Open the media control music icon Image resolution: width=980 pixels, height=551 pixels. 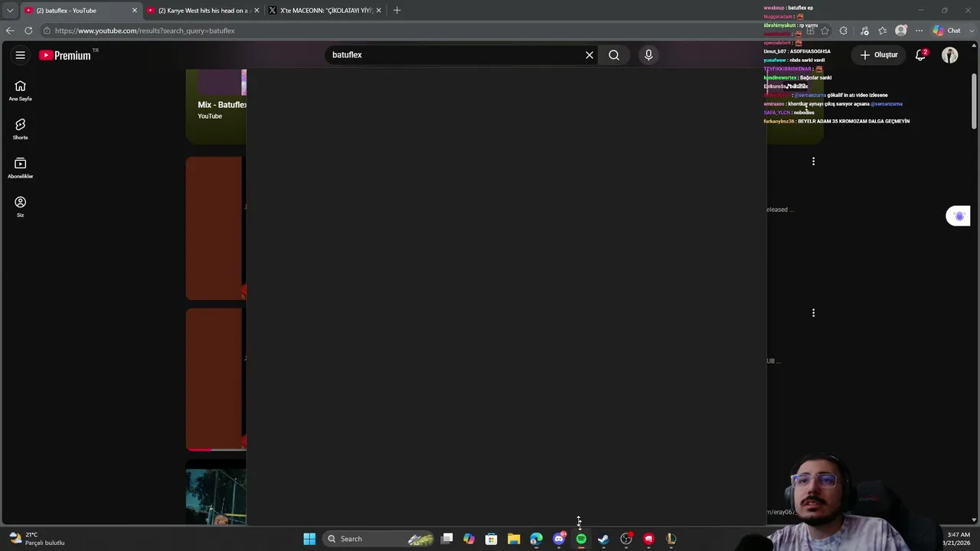tap(864, 31)
